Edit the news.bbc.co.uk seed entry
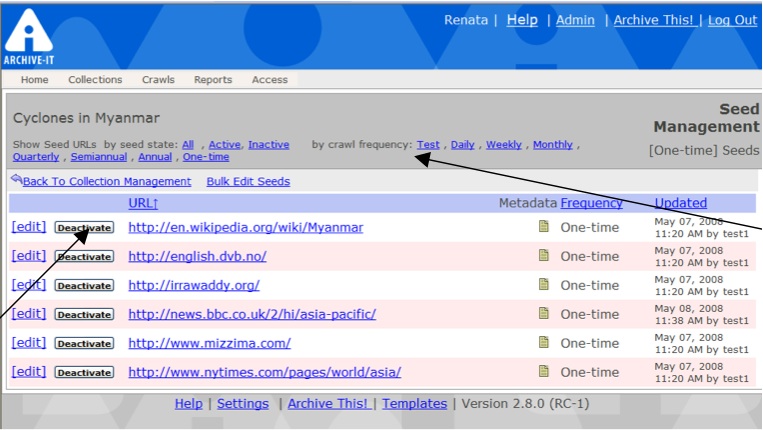 [29, 314]
